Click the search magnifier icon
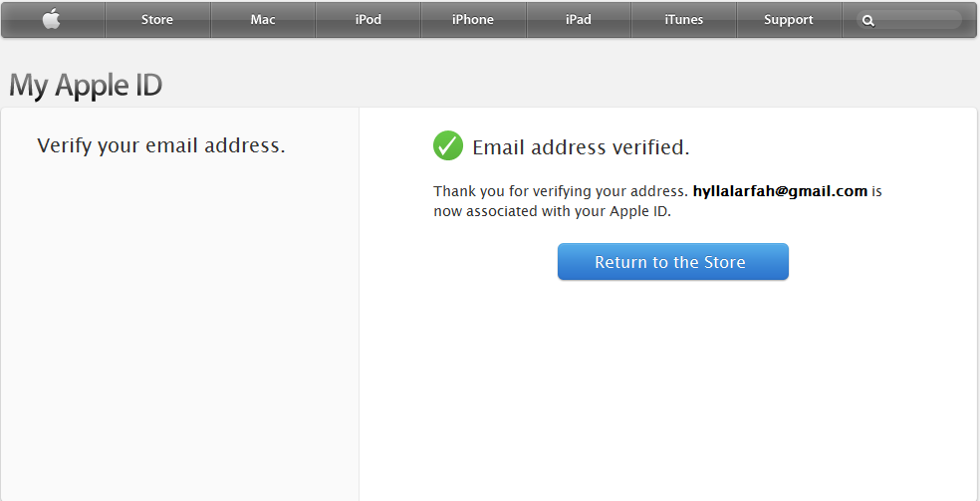The width and height of the screenshot is (980, 501). 868,21
